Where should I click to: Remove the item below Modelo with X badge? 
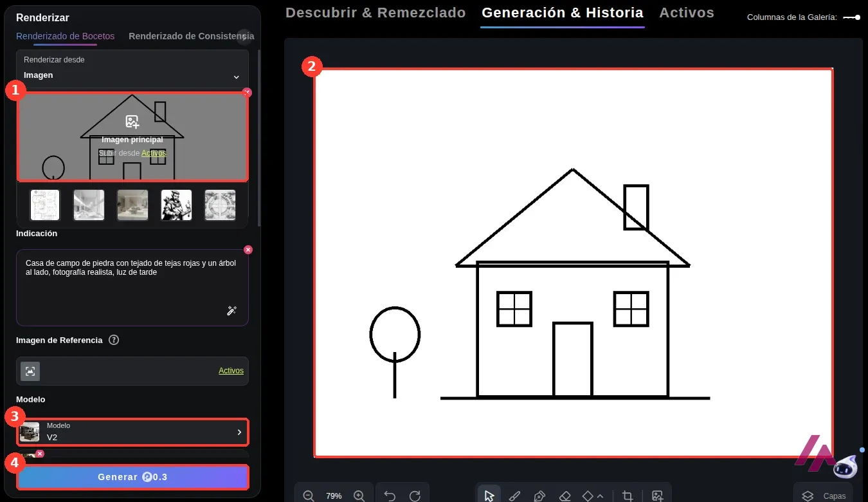coord(40,454)
